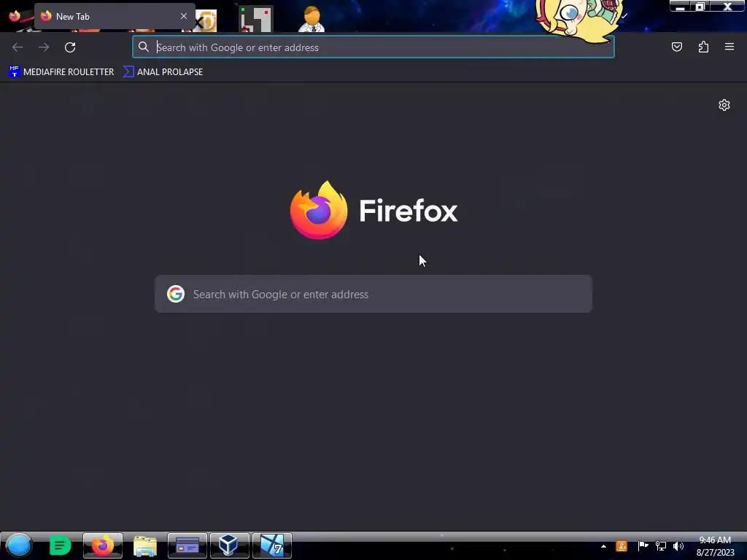Screen dimensions: 747x560
Task: Open the Firefox hamburger application menu
Action: click(x=729, y=47)
